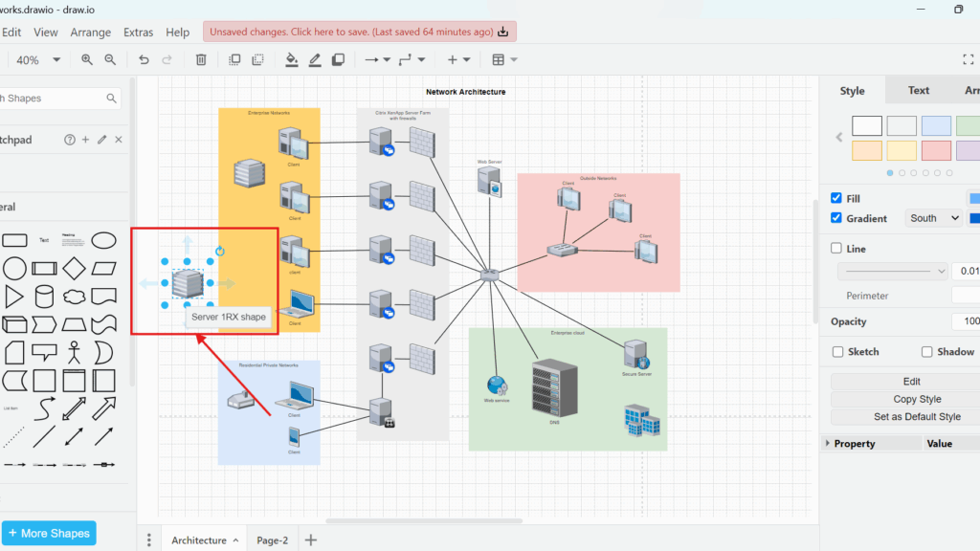Switch to the Text tab
The width and height of the screenshot is (980, 551).
918,90
